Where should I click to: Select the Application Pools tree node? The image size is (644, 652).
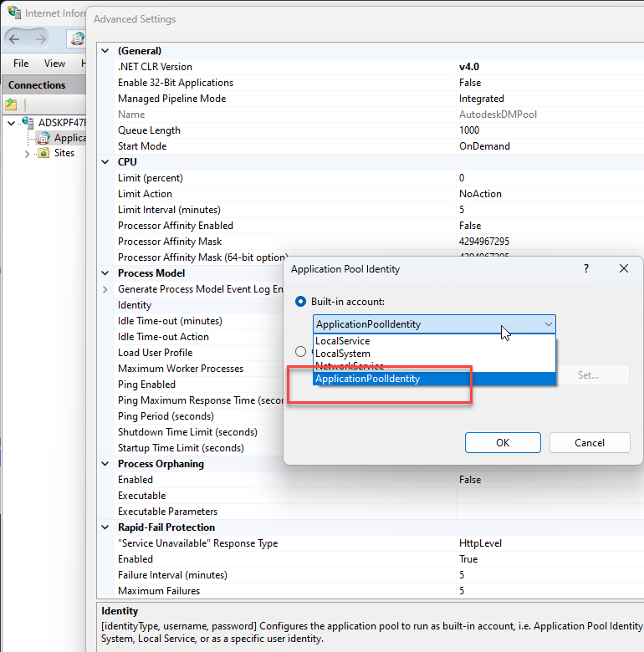click(x=61, y=138)
